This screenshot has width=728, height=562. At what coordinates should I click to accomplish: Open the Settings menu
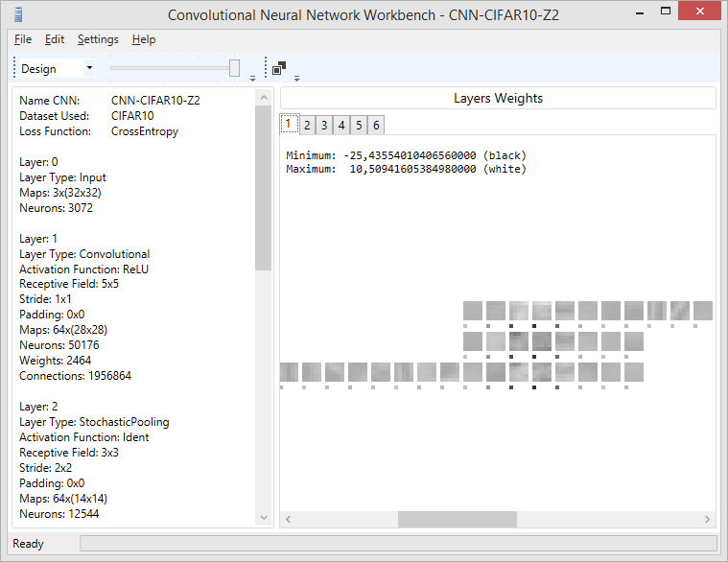tap(98, 39)
